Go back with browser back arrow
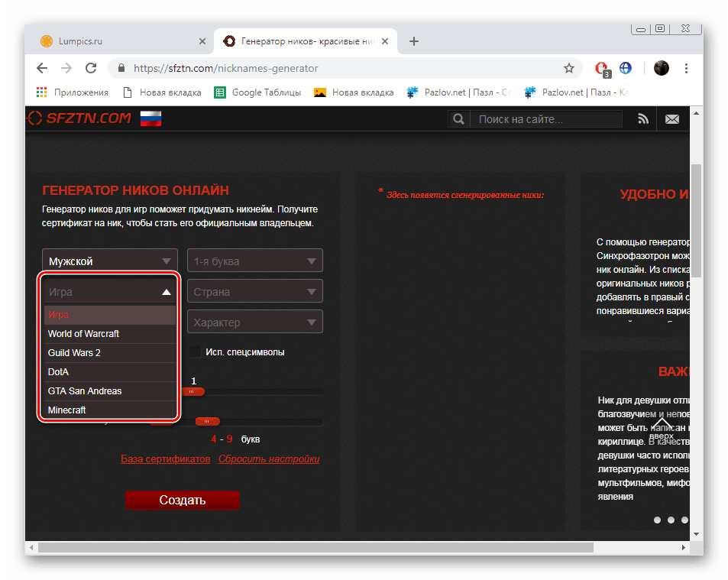Screen dimensions: 728x580 pos(42,68)
